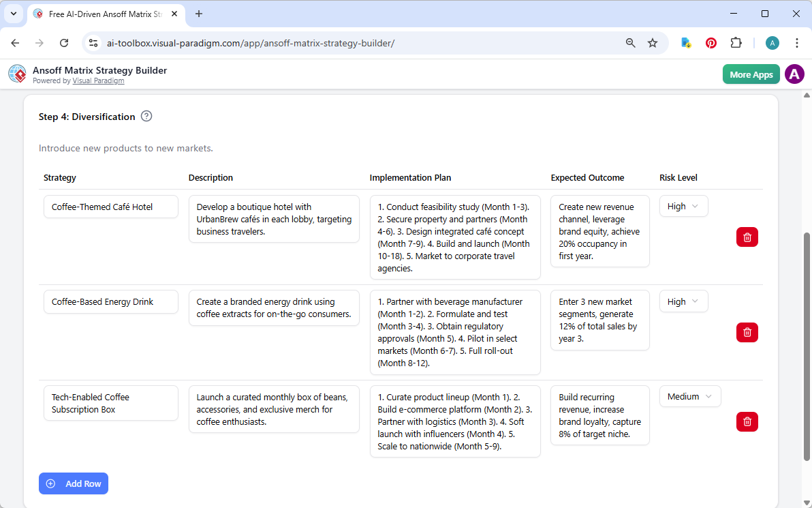This screenshot has width=812, height=508.
Task: Open the Google Translate icon in address bar
Action: click(x=686, y=42)
